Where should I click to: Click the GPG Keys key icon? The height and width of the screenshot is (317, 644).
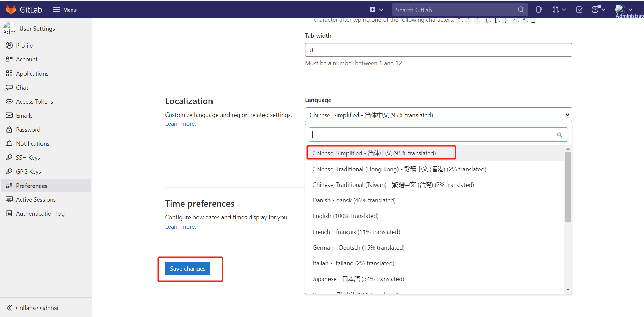pos(9,171)
